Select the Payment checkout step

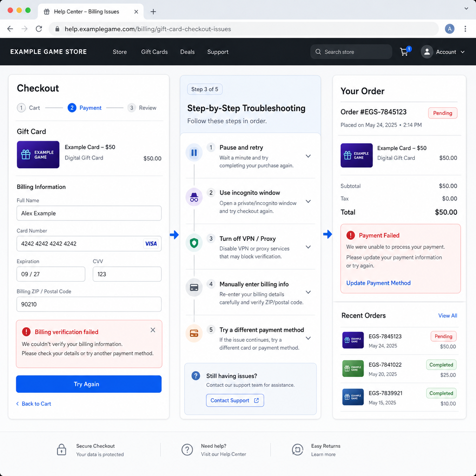(x=85, y=108)
